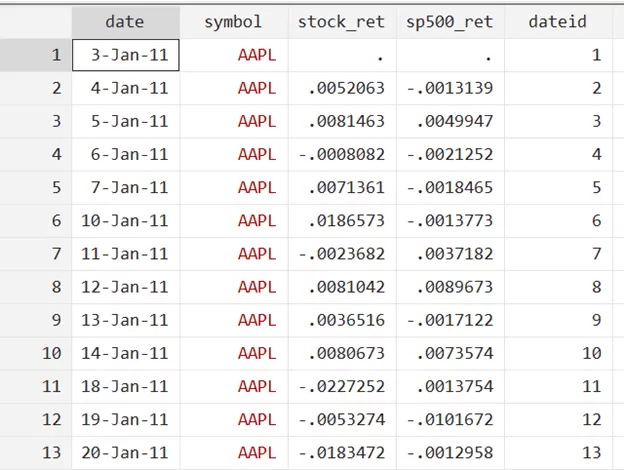624x470 pixels.
Task: Select the sp500_ret column header
Action: tap(450, 22)
